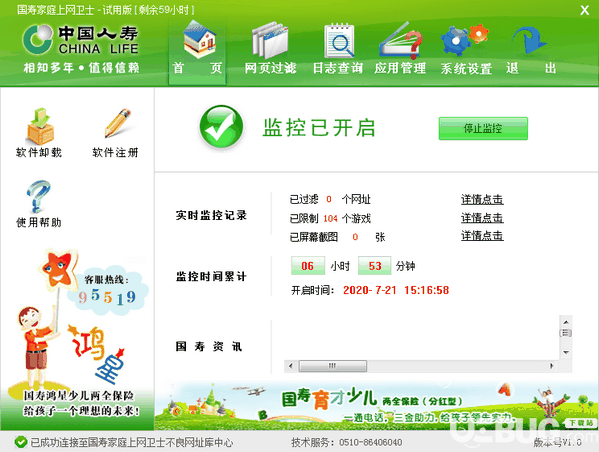Click the up arrow of vertical scrollbar

[566, 322]
